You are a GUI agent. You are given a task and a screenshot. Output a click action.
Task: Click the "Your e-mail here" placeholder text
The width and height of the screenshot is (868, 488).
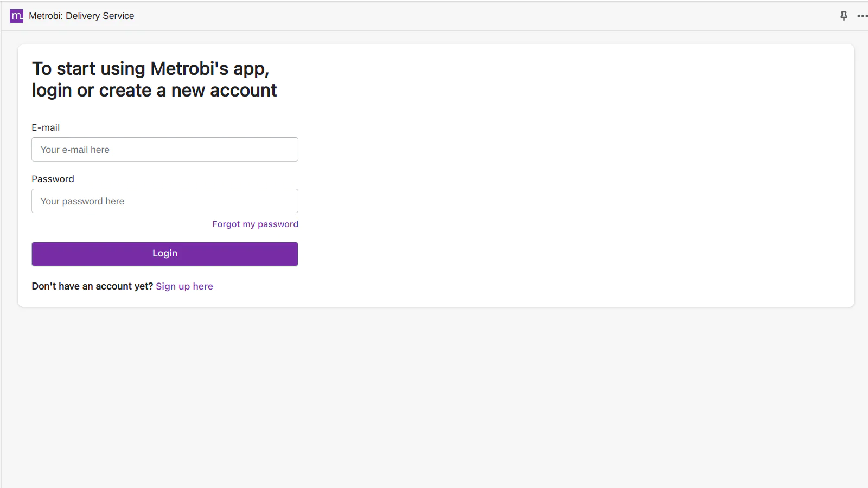click(x=75, y=150)
